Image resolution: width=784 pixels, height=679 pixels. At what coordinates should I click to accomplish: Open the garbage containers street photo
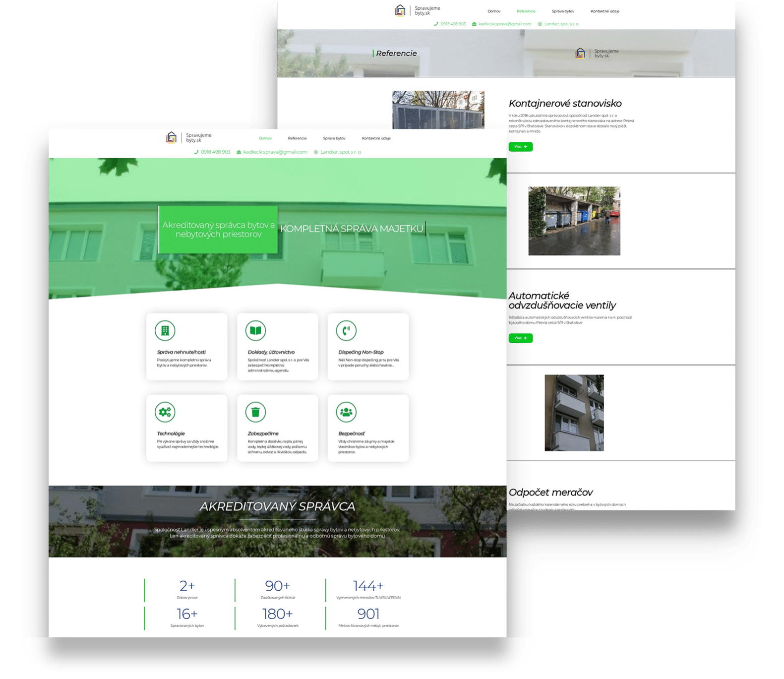click(574, 221)
